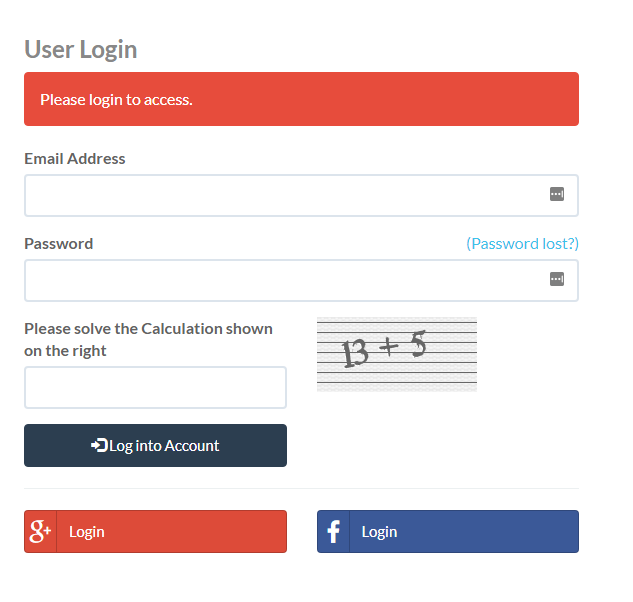The height and width of the screenshot is (602, 633).
Task: Click the 'User Login' heading
Action: pos(80,49)
